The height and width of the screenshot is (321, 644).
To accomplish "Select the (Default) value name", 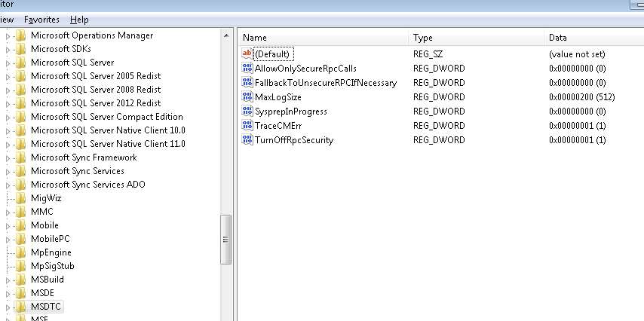I will pos(274,54).
